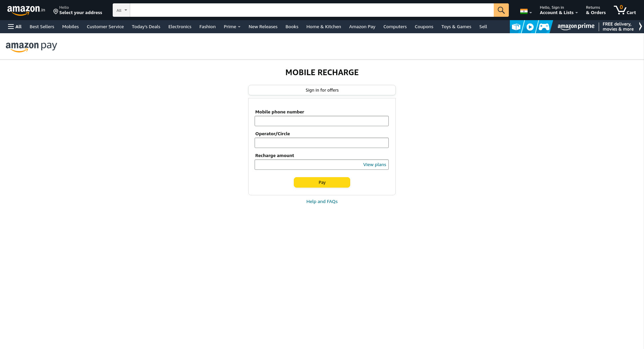Expand the Prime menu in navigation bar
Image resolution: width=644 pixels, height=349 pixels.
(232, 27)
